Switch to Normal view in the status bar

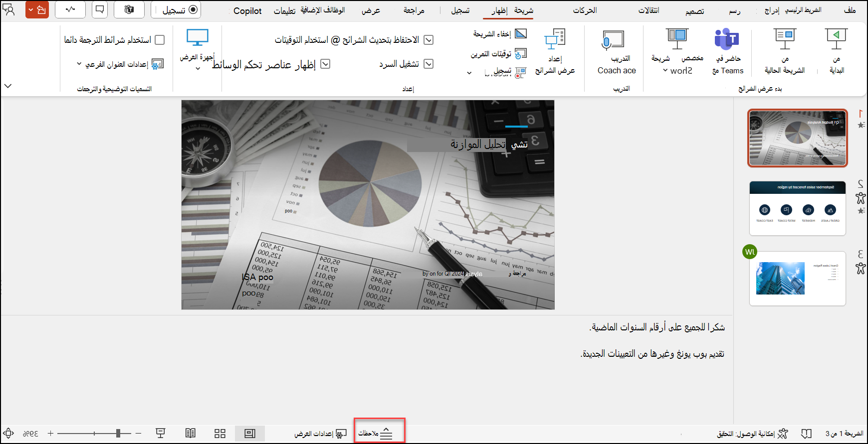click(x=250, y=434)
